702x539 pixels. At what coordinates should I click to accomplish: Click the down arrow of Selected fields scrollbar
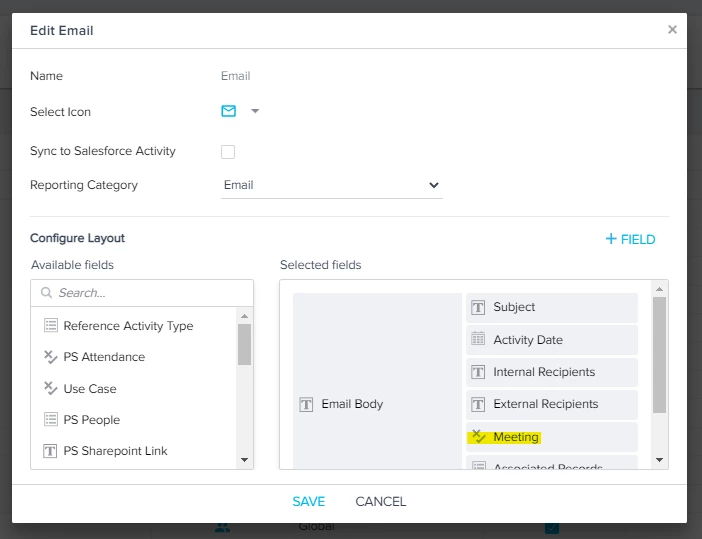659,460
